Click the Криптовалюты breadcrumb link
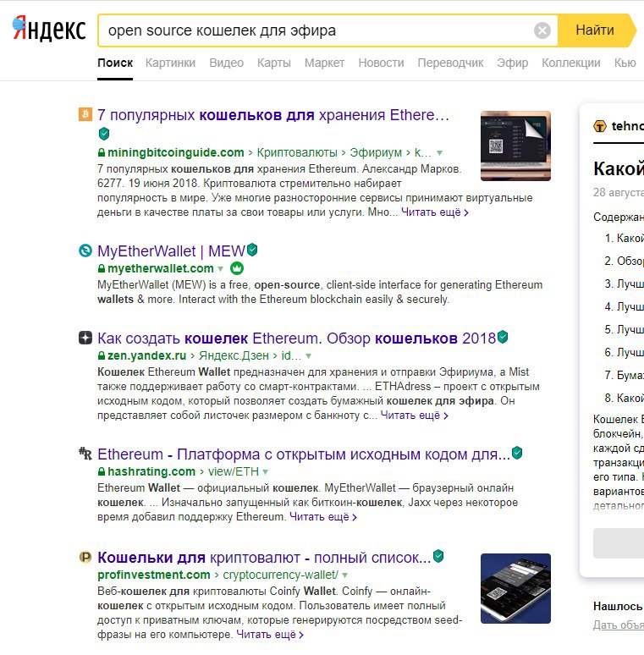The width and height of the screenshot is (644, 655). tap(297, 152)
